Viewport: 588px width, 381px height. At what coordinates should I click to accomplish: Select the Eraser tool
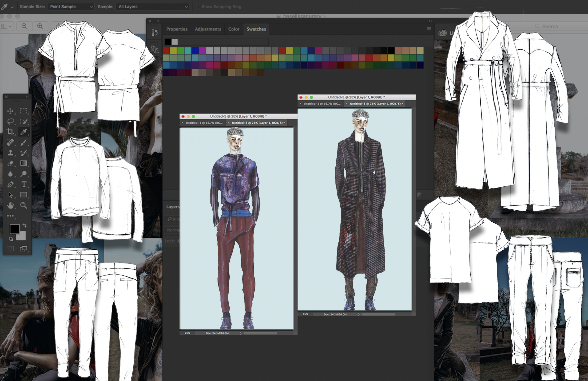pyautogui.click(x=10, y=163)
